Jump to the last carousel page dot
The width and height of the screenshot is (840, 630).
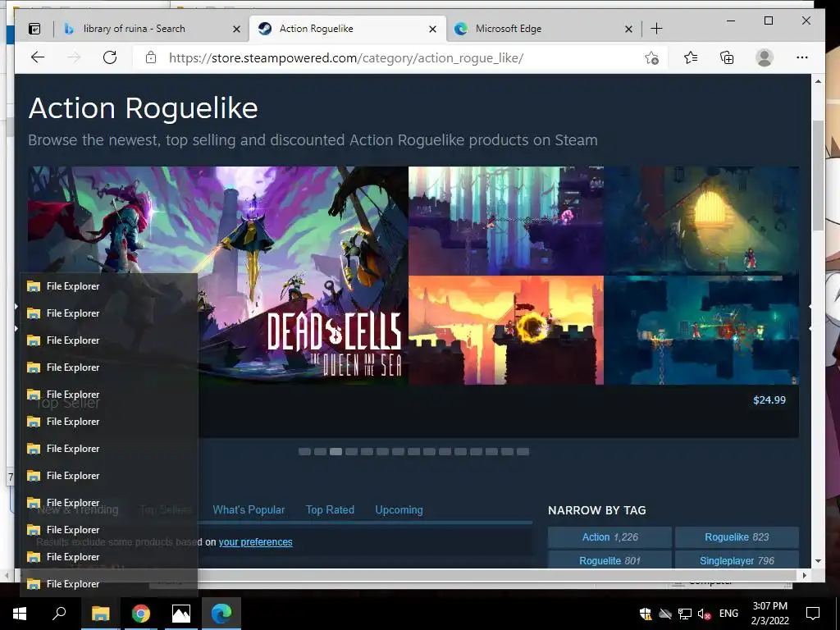[523, 452]
